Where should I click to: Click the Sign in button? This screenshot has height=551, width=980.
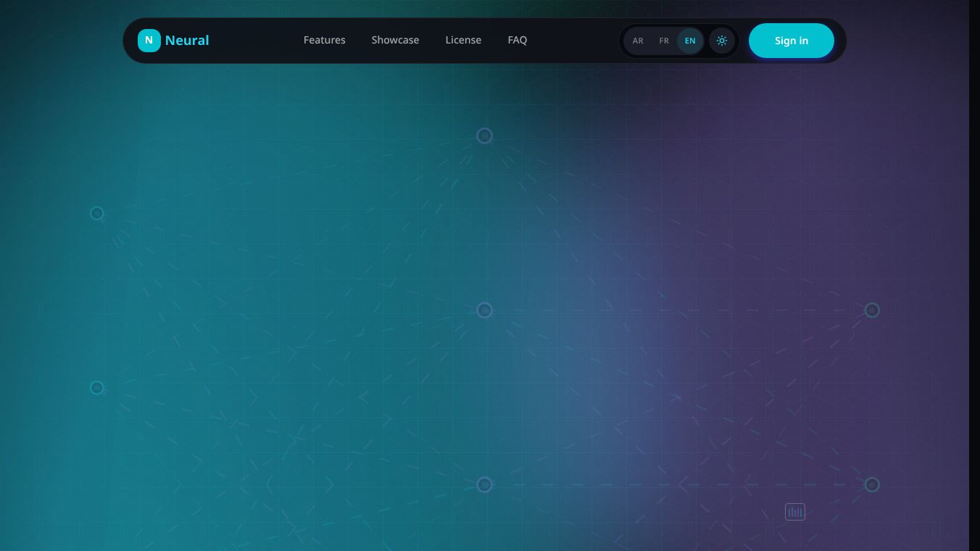(792, 41)
